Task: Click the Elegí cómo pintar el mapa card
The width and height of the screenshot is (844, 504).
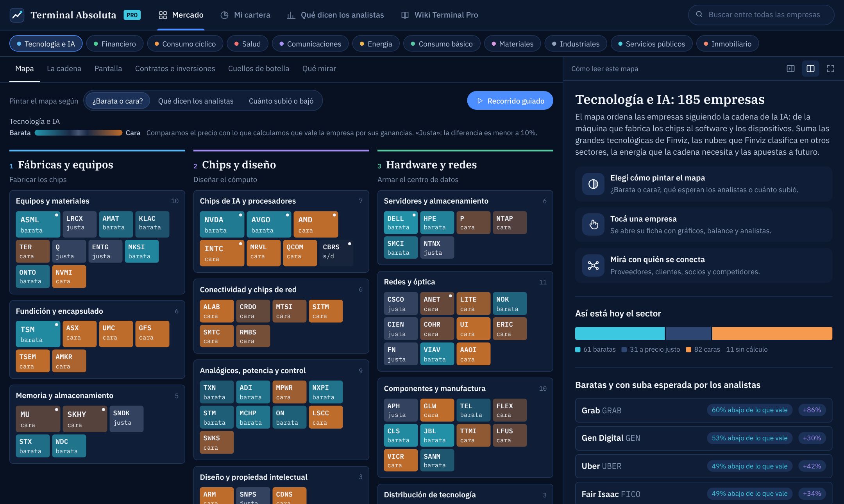Action: tap(703, 184)
